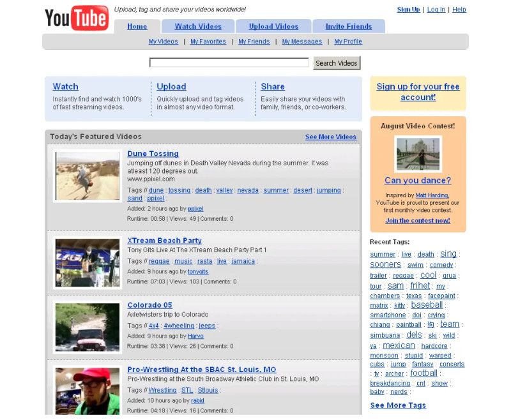
Task: Open uploader tonygits profile link
Action: coord(198,271)
